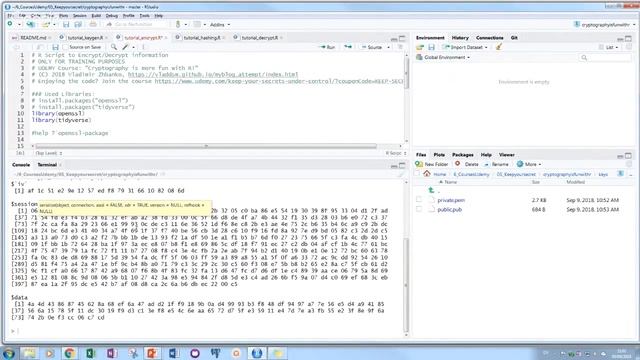640x360 pixels.
Task: Open the Tools menu
Action: coord(144,16)
